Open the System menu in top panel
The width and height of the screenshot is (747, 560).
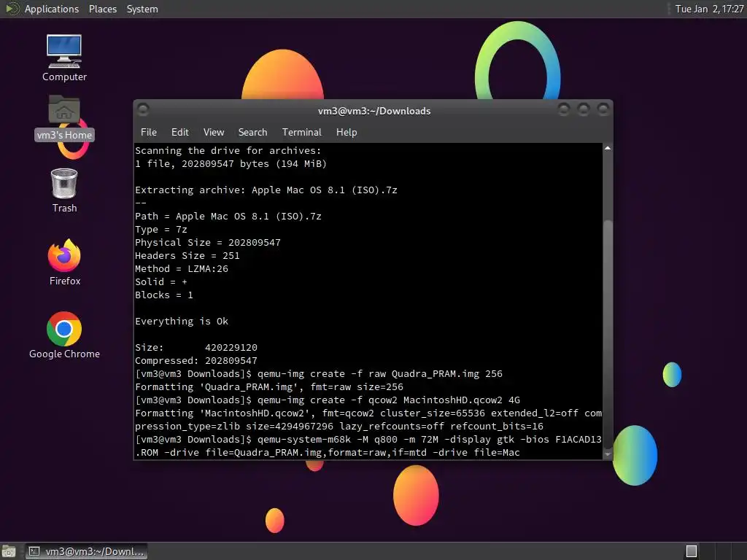point(142,9)
